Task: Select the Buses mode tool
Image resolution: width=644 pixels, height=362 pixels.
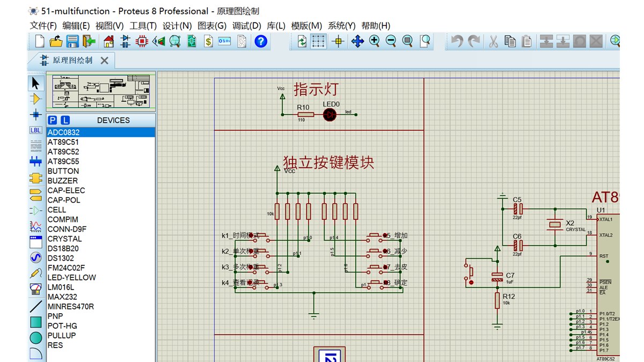Action: [x=35, y=161]
